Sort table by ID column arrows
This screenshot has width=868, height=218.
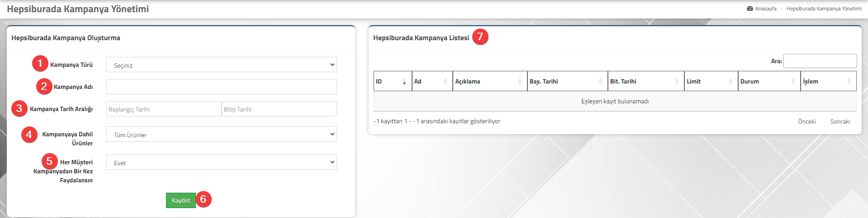tap(404, 82)
